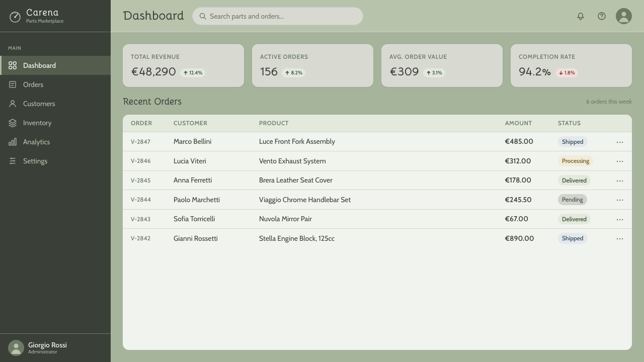Click the Customers person icon in sidebar
The image size is (644, 362).
click(13, 104)
